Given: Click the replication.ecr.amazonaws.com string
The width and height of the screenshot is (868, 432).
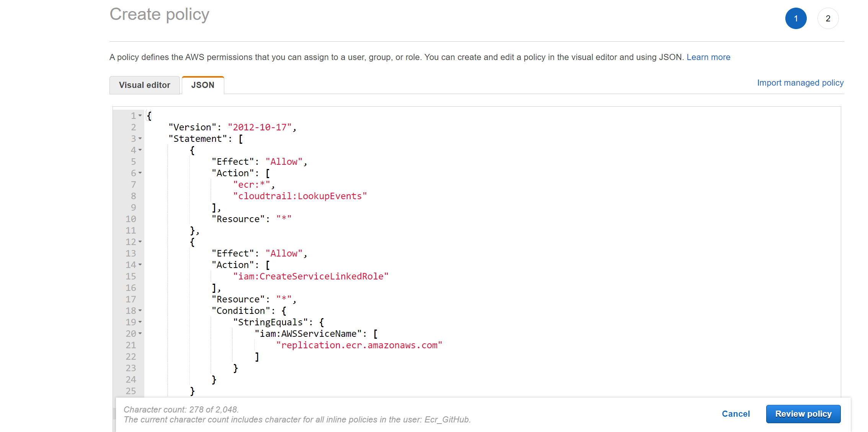Looking at the screenshot, I should point(359,345).
